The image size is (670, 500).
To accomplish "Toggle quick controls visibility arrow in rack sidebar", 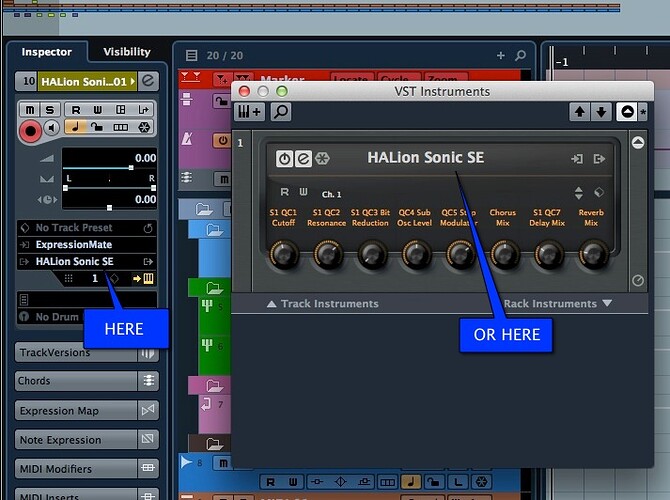I will click(638, 143).
